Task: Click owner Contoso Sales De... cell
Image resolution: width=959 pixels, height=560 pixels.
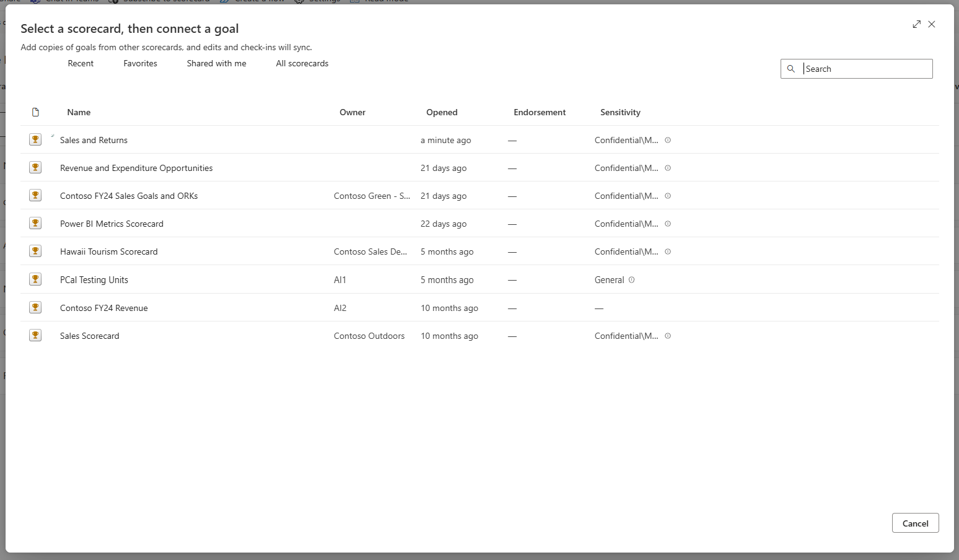Action: point(370,252)
